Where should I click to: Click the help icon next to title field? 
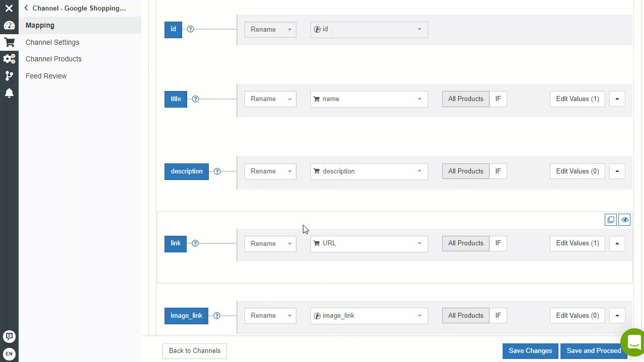pyautogui.click(x=195, y=99)
